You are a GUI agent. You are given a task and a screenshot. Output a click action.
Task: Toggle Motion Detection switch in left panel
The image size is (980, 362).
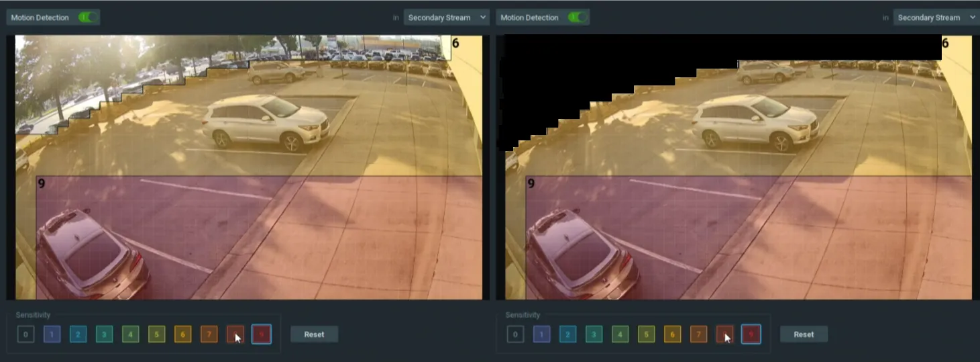point(88,17)
